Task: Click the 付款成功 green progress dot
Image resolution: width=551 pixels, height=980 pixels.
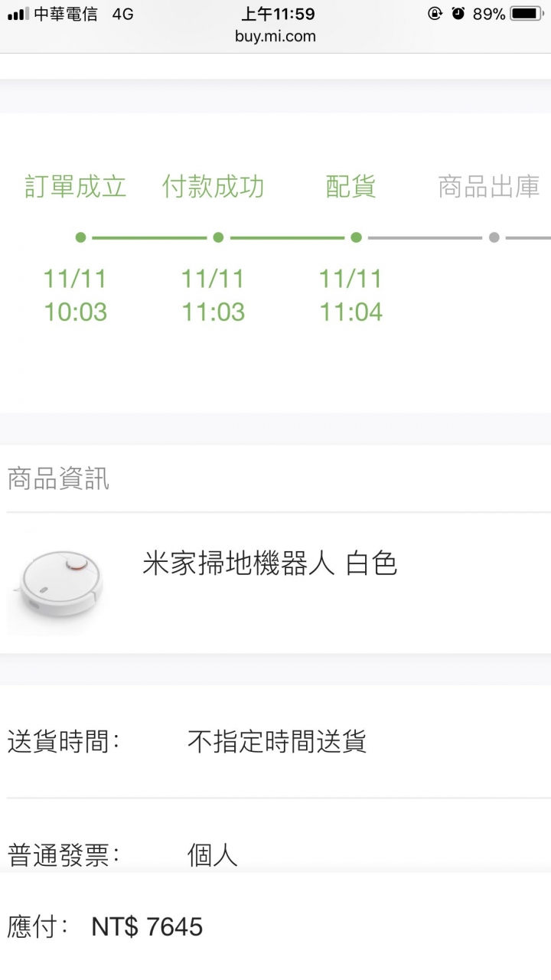Action: pos(218,237)
